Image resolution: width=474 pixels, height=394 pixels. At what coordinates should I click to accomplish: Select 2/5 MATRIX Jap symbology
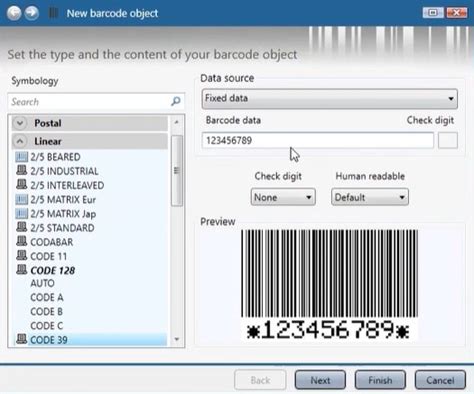pyautogui.click(x=63, y=214)
